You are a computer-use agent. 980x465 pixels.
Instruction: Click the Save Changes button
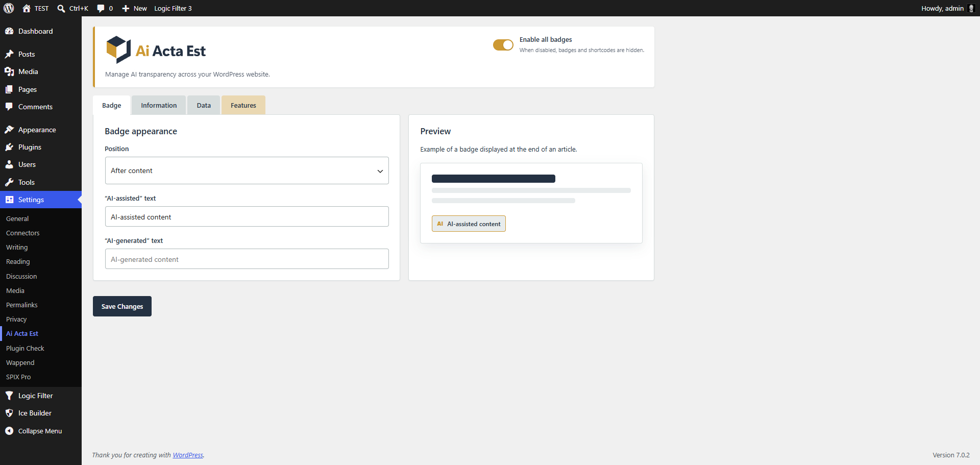pyautogui.click(x=122, y=306)
